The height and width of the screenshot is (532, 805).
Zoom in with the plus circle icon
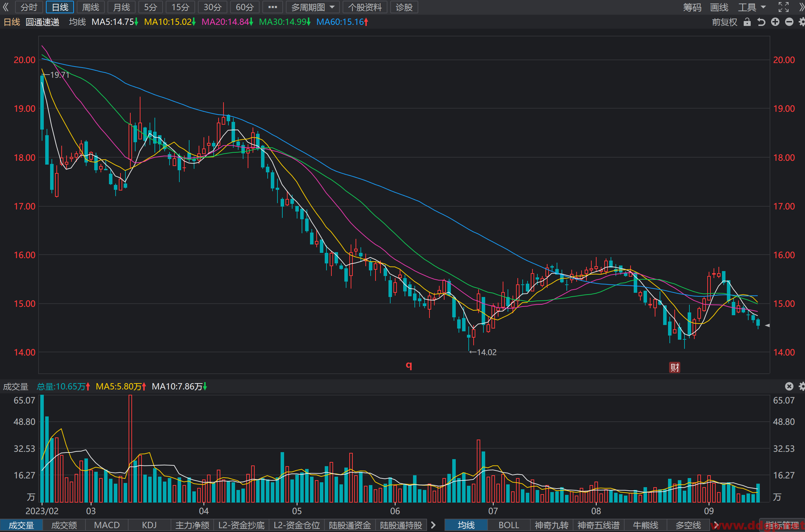(x=775, y=22)
